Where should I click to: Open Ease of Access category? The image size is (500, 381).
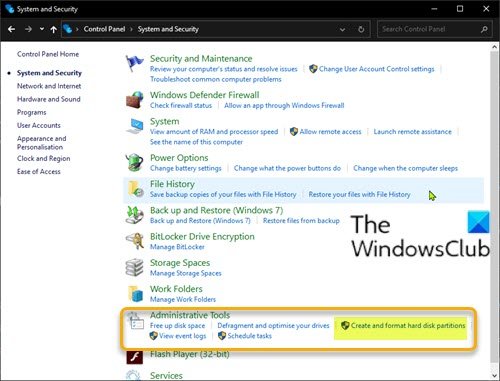[x=39, y=171]
